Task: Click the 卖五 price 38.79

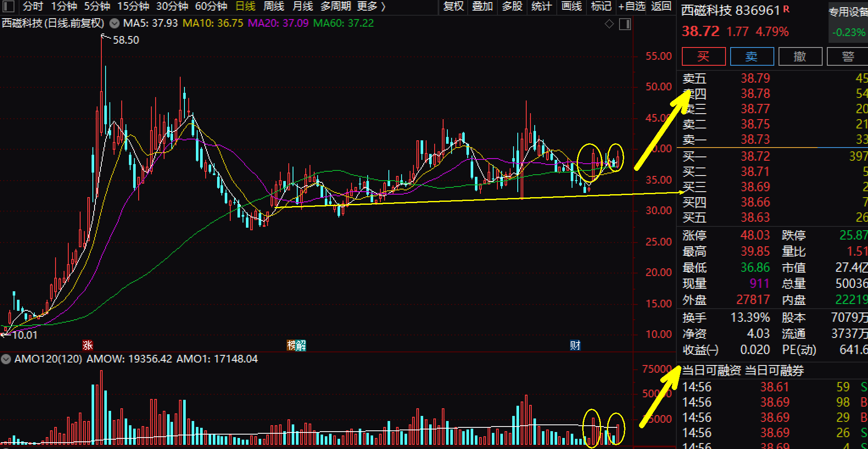Action: [x=755, y=78]
